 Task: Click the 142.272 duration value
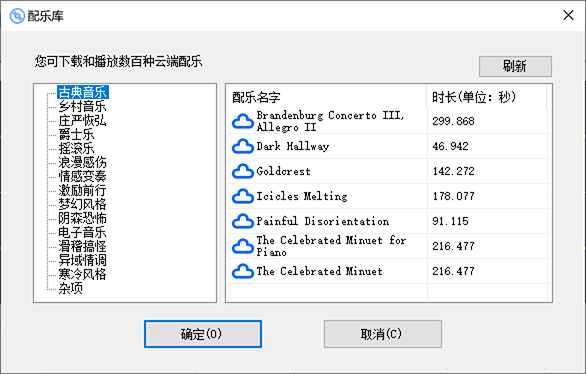tap(453, 171)
